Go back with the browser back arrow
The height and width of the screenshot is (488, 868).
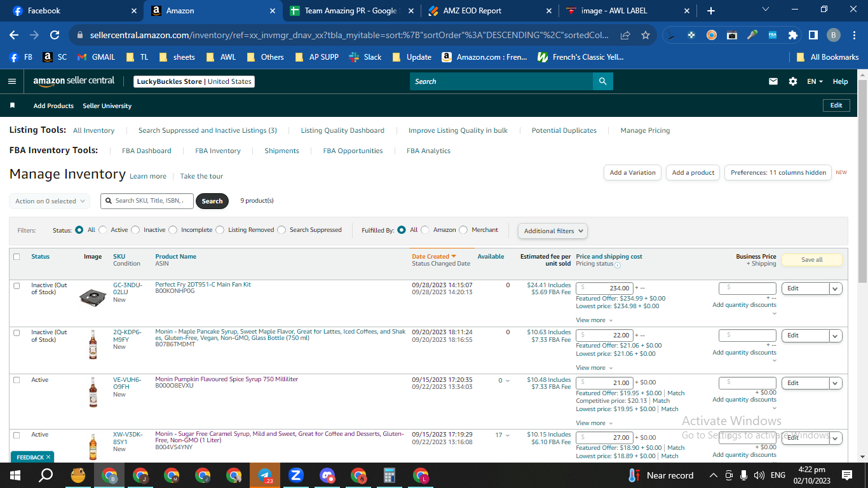[x=14, y=36]
